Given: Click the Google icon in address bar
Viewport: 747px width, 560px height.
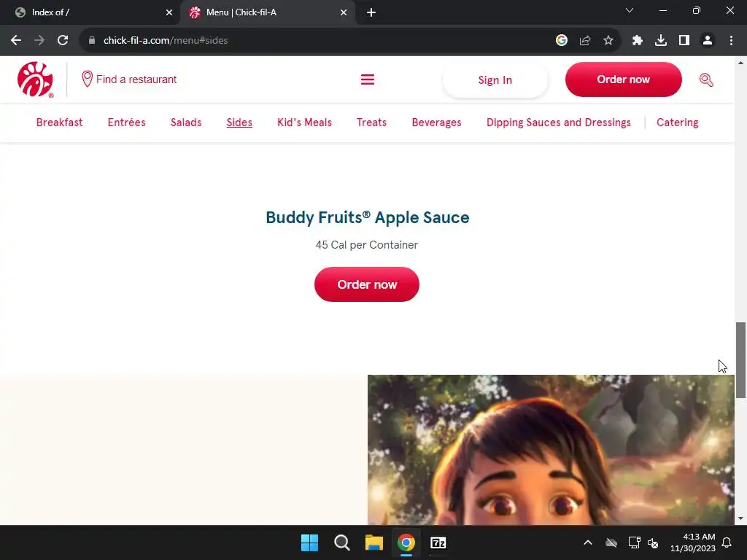Looking at the screenshot, I should click(562, 41).
